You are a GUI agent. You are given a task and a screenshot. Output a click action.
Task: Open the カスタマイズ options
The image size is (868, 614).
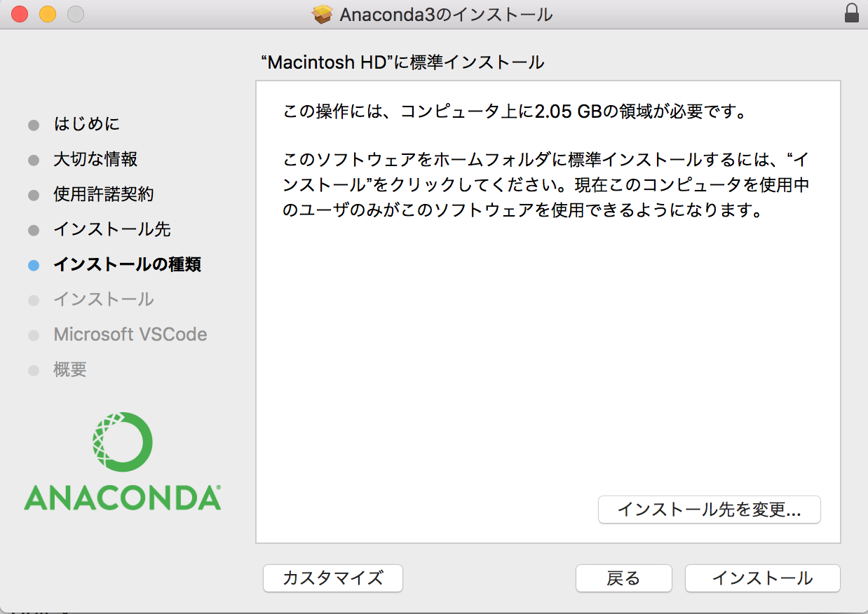(333, 578)
